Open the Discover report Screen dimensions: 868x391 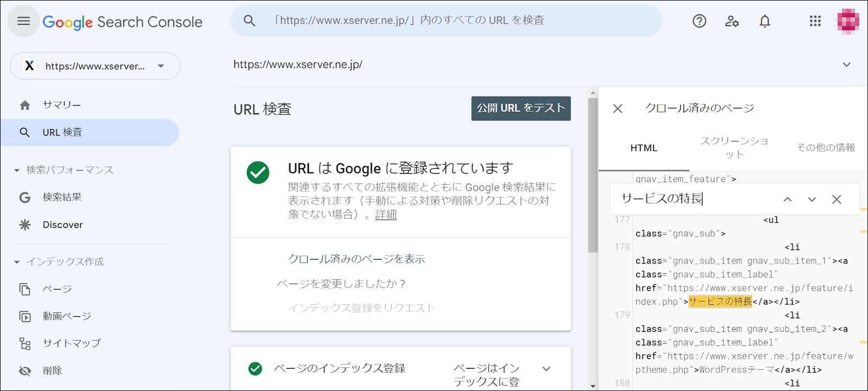(63, 225)
